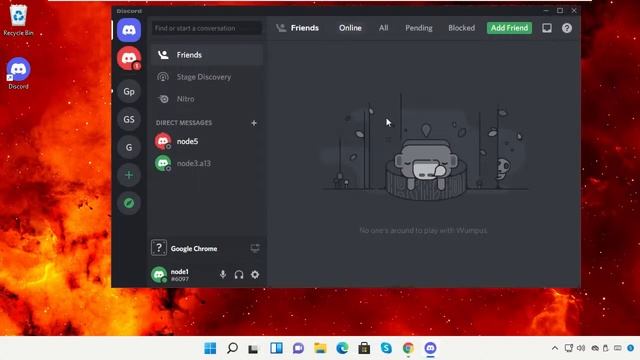The height and width of the screenshot is (360, 640).
Task: Mute the microphone
Action: (x=223, y=274)
